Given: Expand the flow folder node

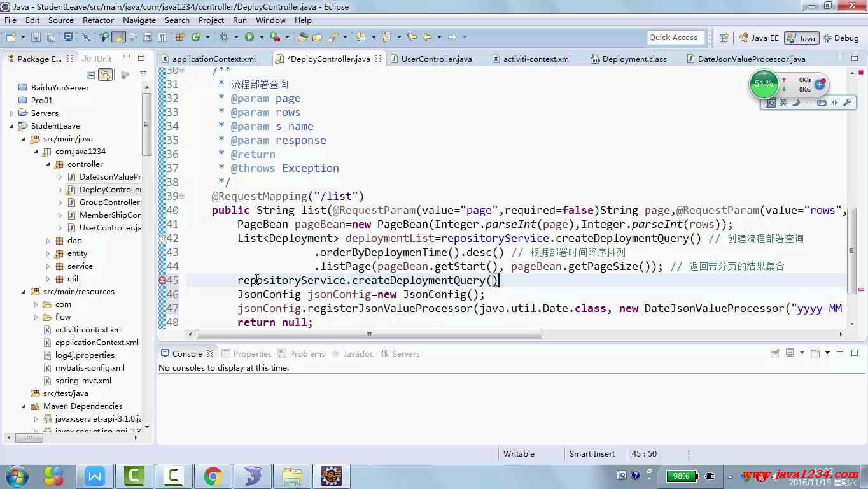Looking at the screenshot, I should pyautogui.click(x=36, y=317).
